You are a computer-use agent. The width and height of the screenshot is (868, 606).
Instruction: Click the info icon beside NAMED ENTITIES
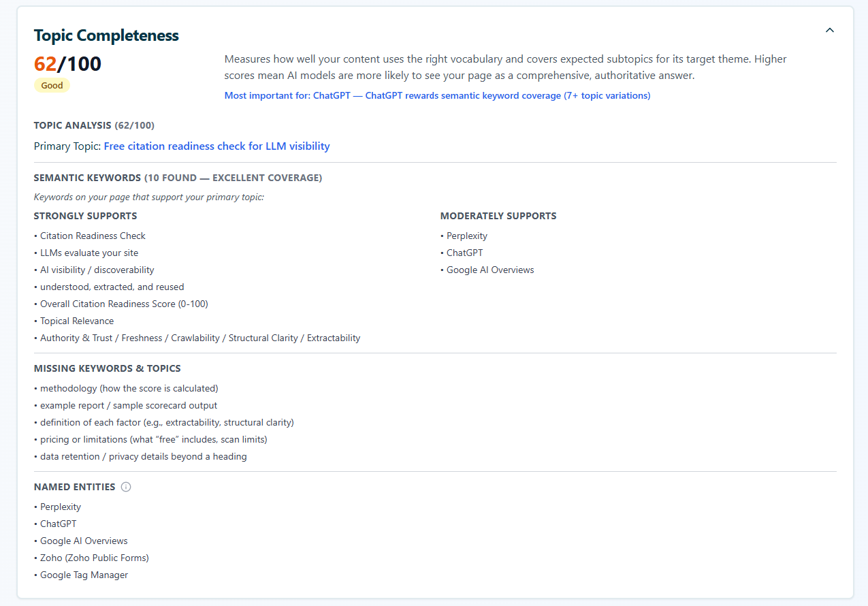(x=126, y=487)
